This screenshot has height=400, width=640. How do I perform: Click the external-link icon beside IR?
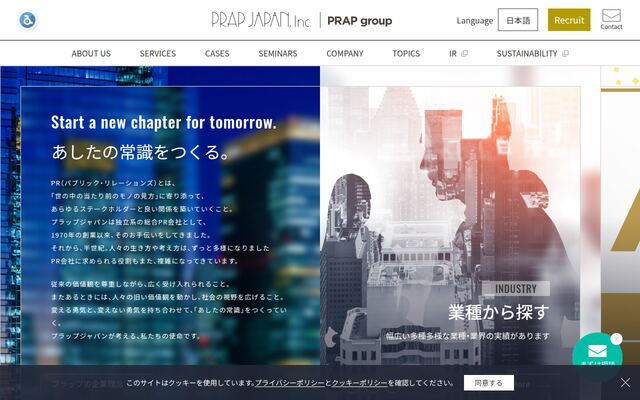coord(464,53)
